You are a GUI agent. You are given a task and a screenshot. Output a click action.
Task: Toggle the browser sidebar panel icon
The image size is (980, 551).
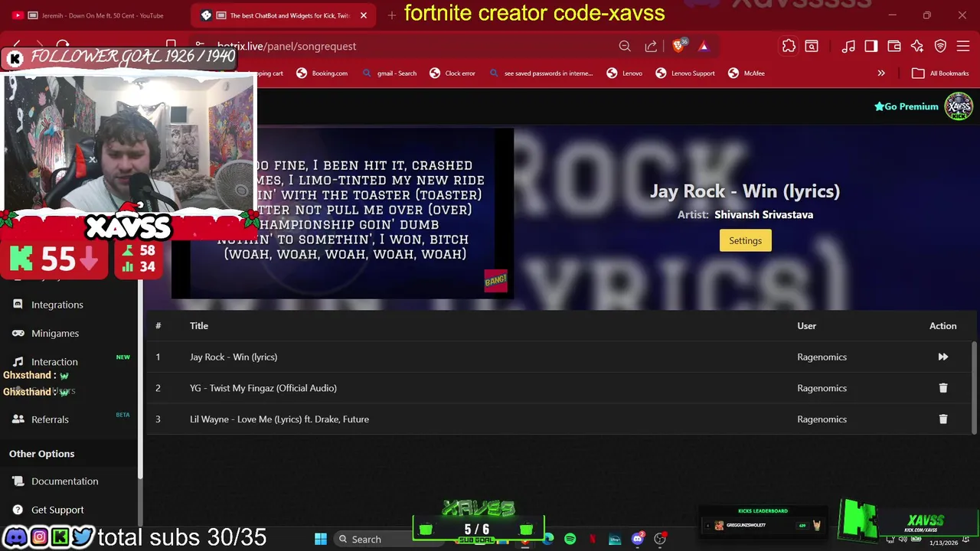click(871, 46)
